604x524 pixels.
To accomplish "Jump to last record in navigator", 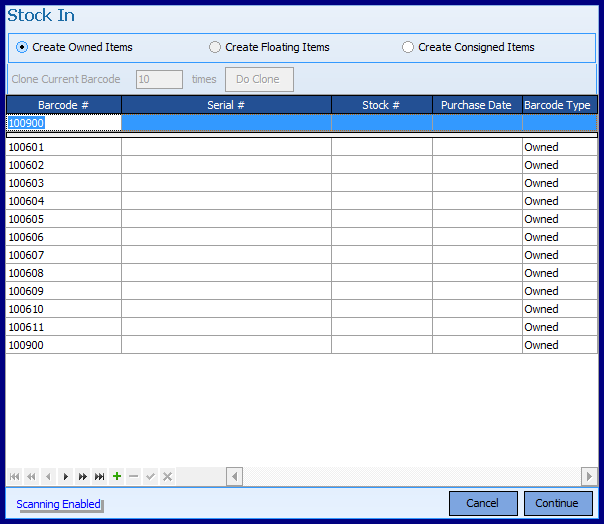I will pos(99,477).
